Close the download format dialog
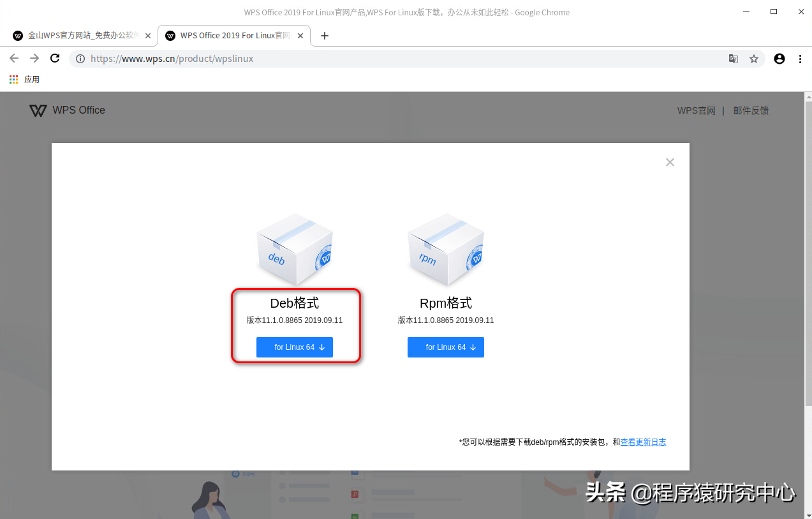The image size is (812, 519). pos(670,162)
